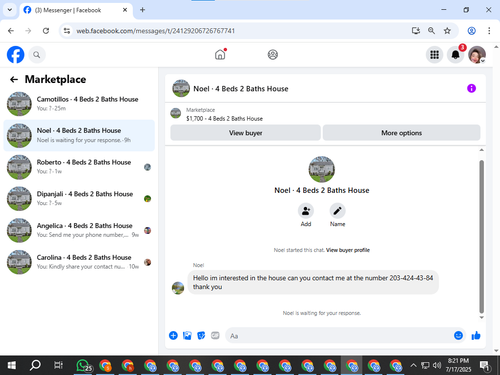Open the Windows notification center
500x375 pixels.
485,366
